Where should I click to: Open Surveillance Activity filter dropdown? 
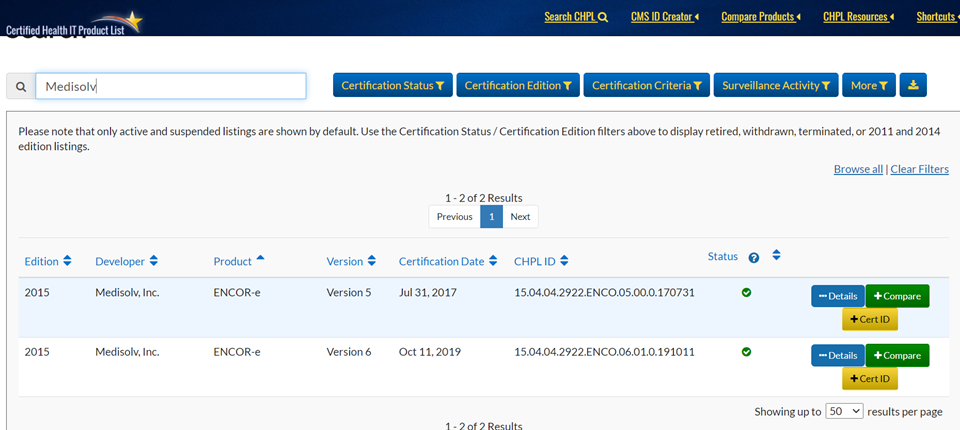(776, 85)
